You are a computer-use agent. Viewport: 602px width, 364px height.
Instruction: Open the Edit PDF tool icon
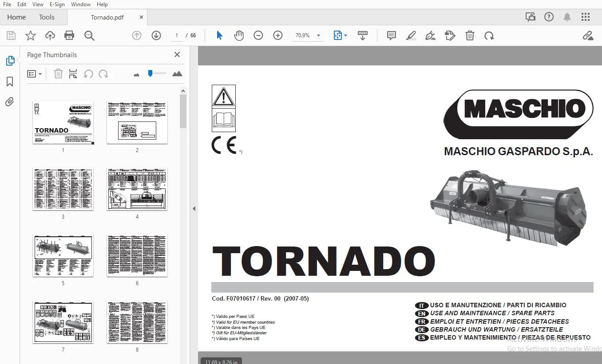pos(450,35)
